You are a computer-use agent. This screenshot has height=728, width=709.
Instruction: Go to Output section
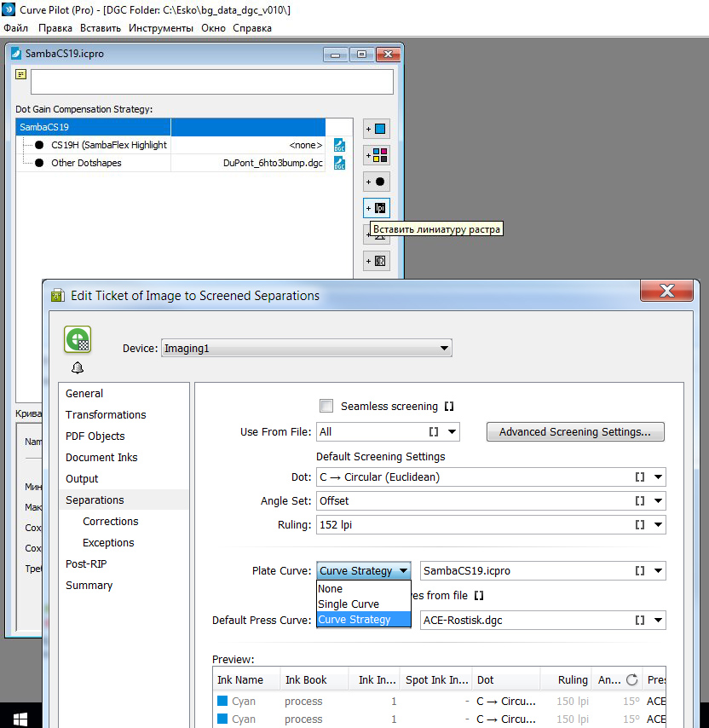[x=124, y=479]
